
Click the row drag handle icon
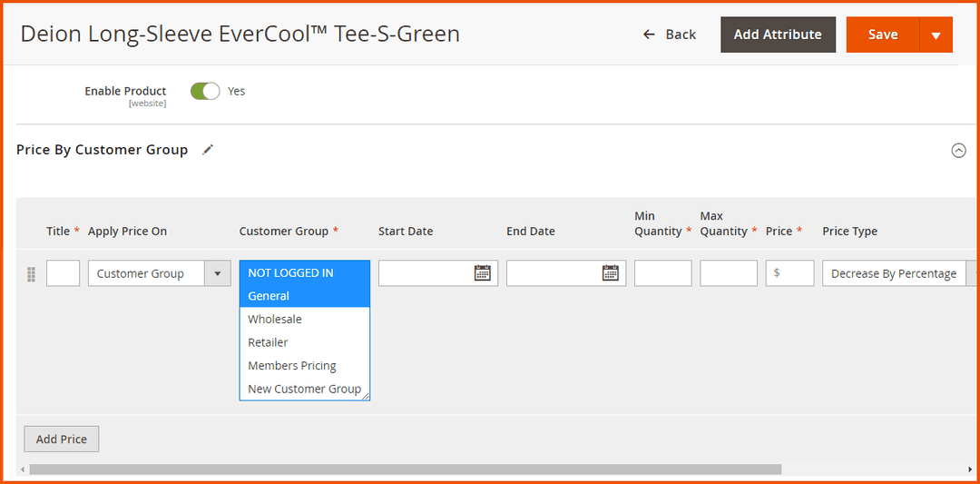[x=31, y=274]
